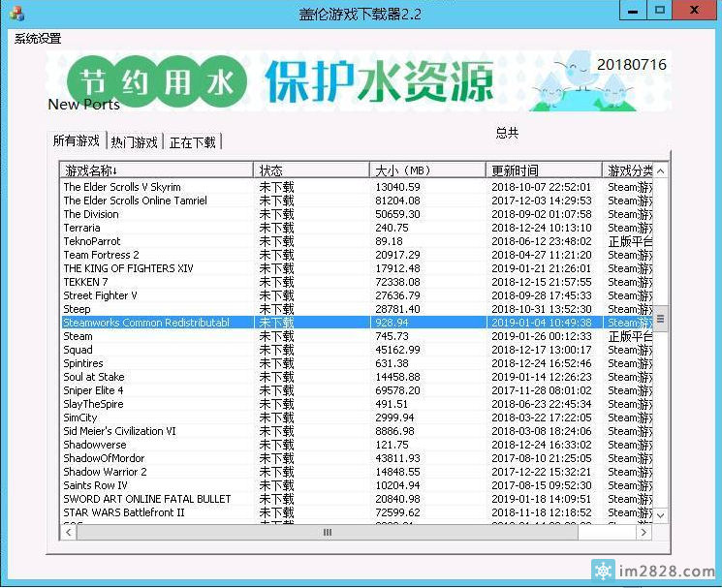This screenshot has width=722, height=588.
Task: Minimize the downloader window
Action: pos(633,11)
